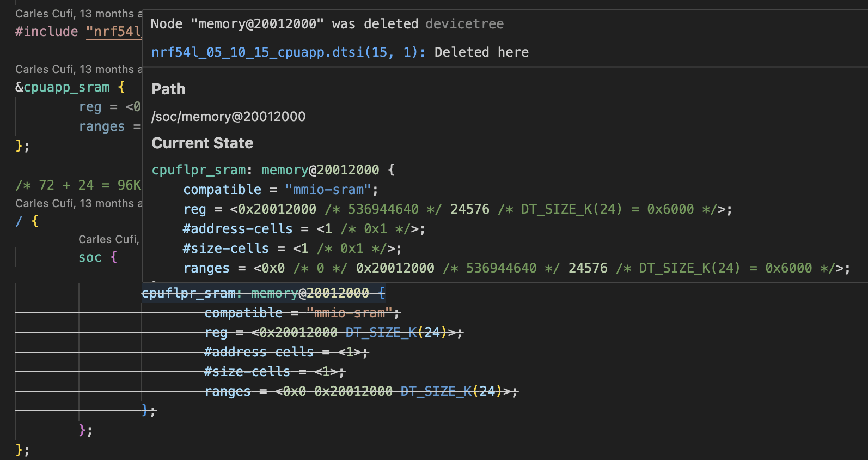This screenshot has width=868, height=460.
Task: Click the struck-through compatible = "mmio-sram" line
Action: click(302, 313)
